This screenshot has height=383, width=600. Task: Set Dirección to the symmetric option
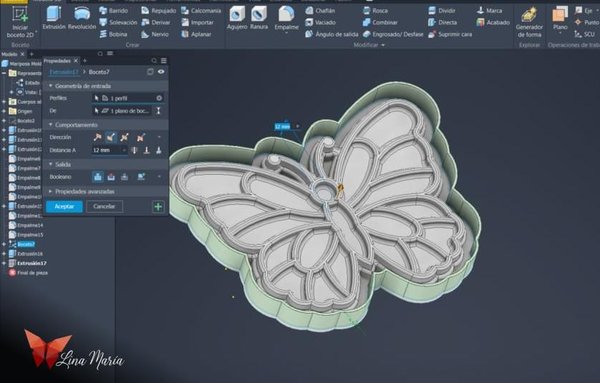click(124, 137)
